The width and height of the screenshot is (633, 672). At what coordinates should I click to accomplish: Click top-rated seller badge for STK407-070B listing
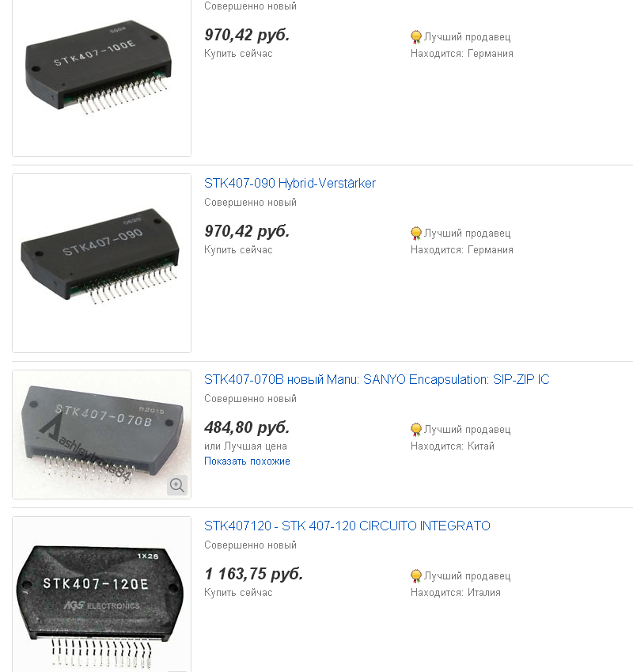point(416,430)
